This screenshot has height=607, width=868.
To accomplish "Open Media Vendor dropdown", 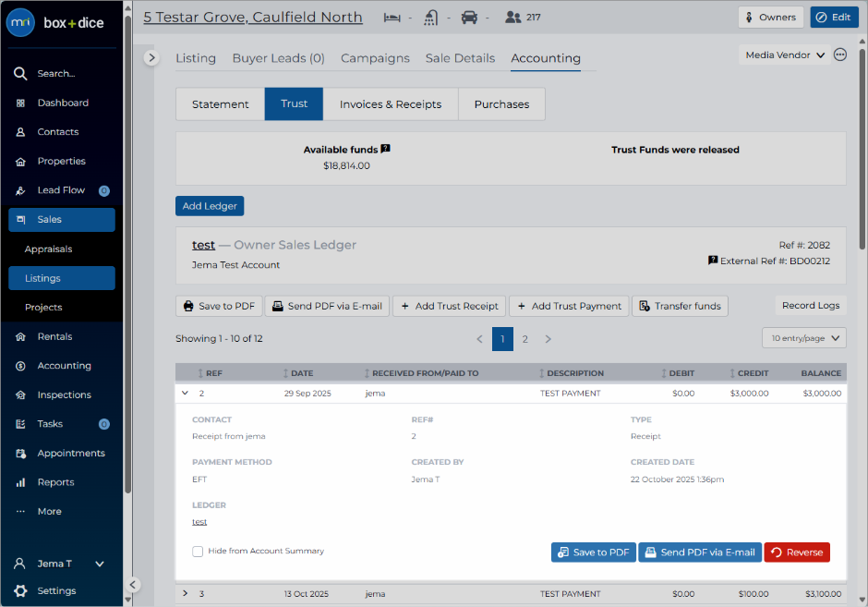I will point(784,55).
